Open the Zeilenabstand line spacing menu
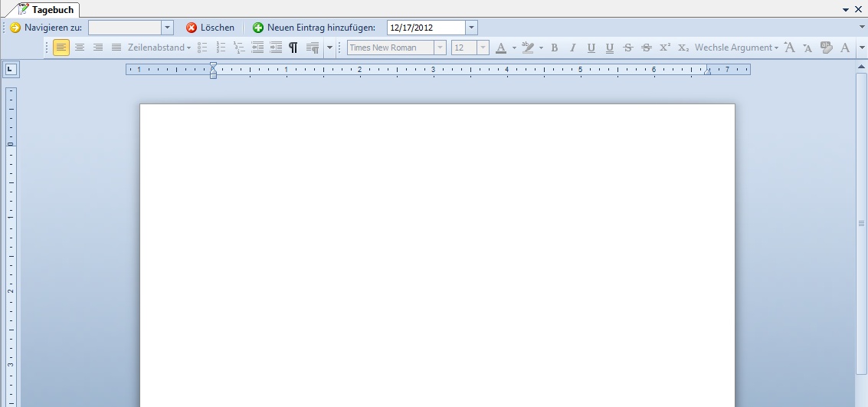Screen dimensions: 868x407 (159, 48)
